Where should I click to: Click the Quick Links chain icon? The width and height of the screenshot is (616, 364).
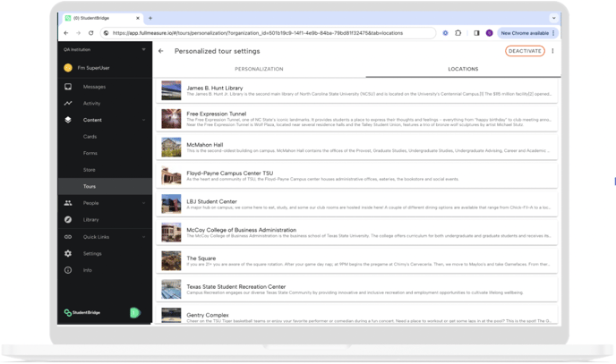(68, 237)
